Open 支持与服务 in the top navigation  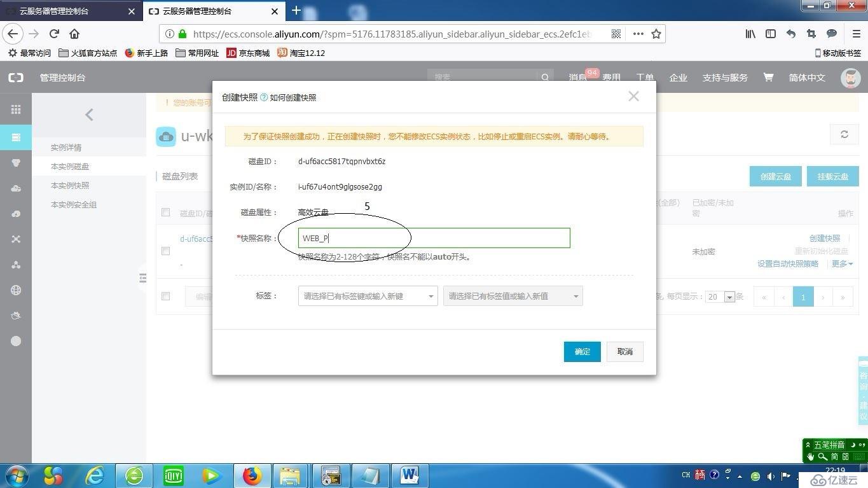pos(725,78)
